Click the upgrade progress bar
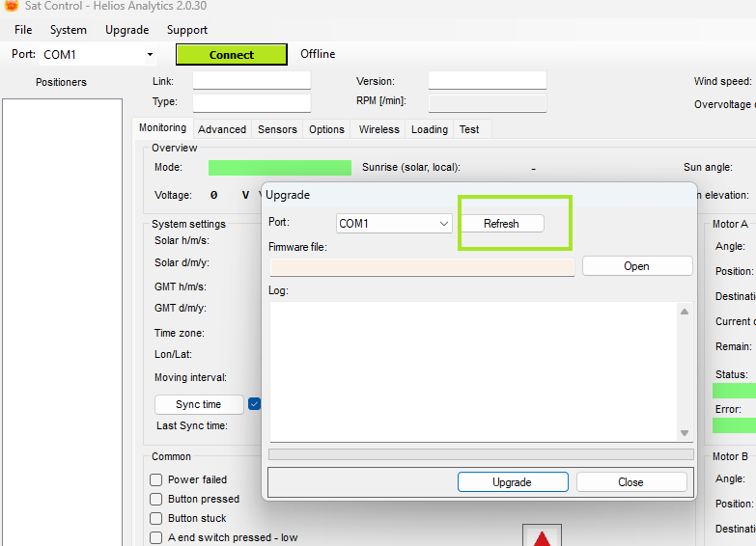Image resolution: width=756 pixels, height=546 pixels. pyautogui.click(x=481, y=454)
